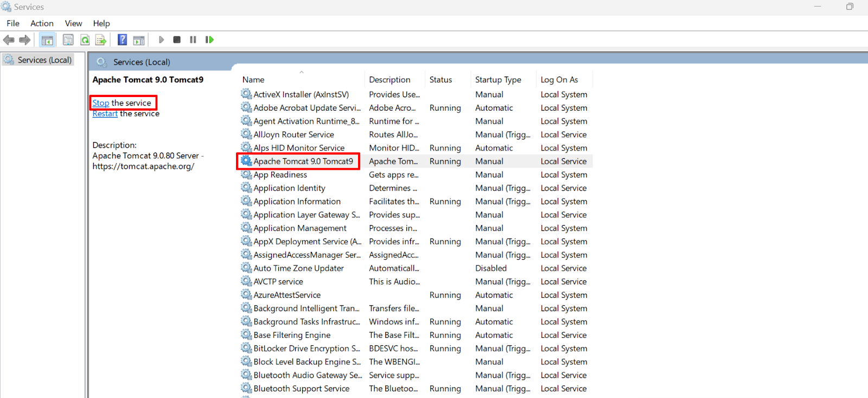Select Application Information service name
The width and height of the screenshot is (868, 398).
click(297, 201)
